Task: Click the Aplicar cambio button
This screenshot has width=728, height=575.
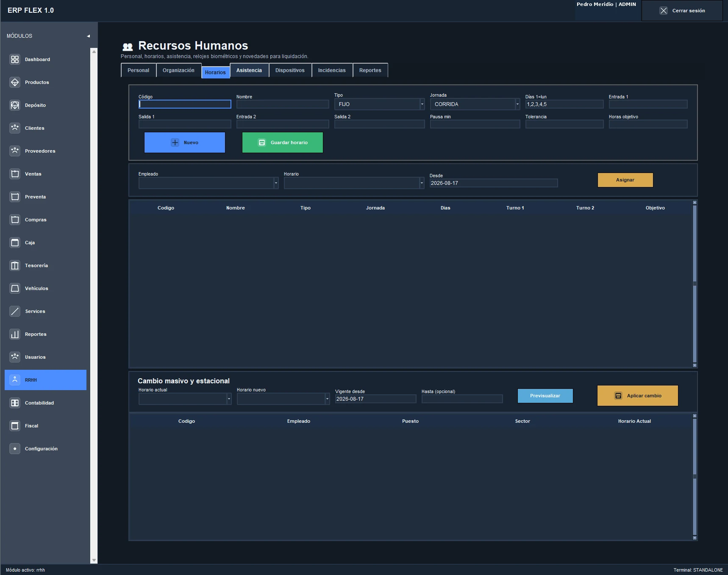Action: [x=638, y=396]
